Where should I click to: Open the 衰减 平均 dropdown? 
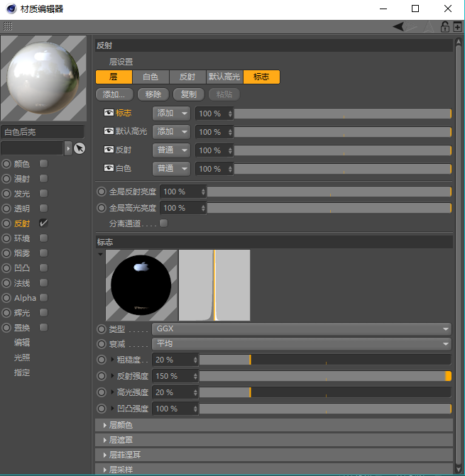coord(302,344)
